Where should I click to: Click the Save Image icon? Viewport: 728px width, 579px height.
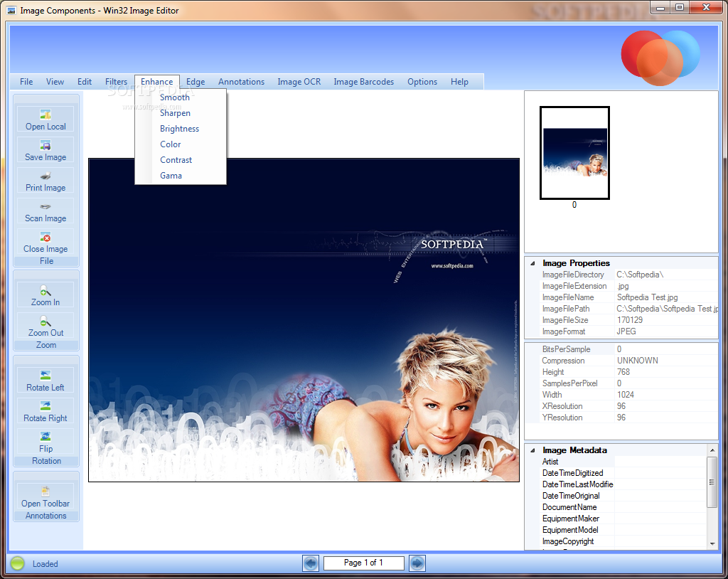coord(45,145)
